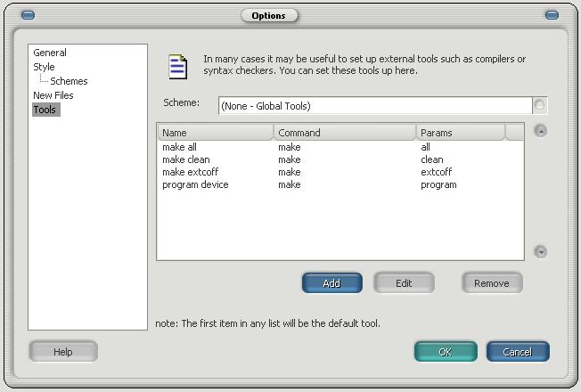Sort by the Name column header
Viewport: 581px width, 392px height.
(216, 133)
